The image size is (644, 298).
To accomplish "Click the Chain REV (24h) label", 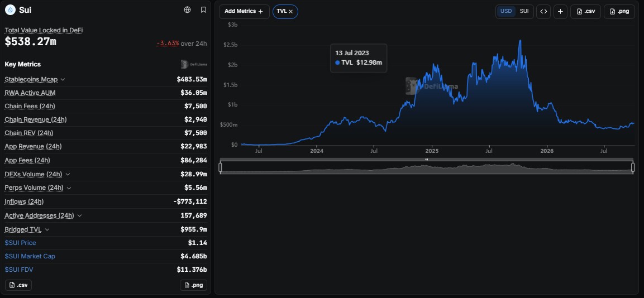I will [x=29, y=133].
